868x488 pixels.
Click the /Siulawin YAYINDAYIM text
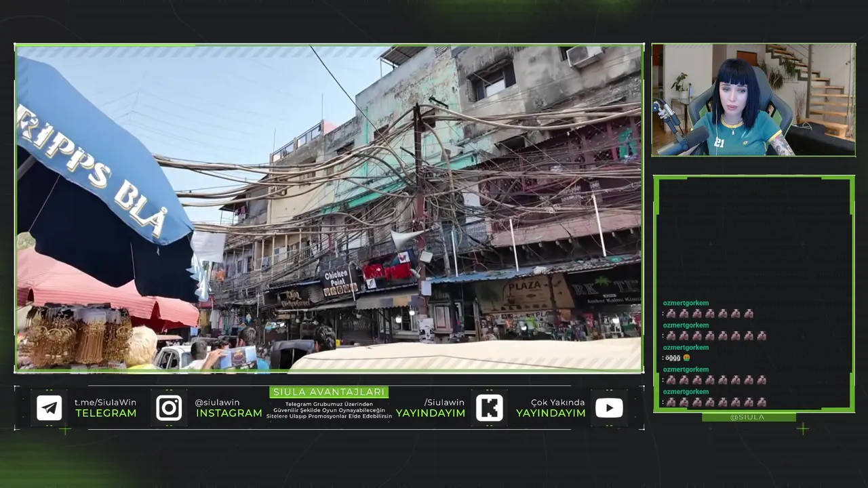[431, 407]
